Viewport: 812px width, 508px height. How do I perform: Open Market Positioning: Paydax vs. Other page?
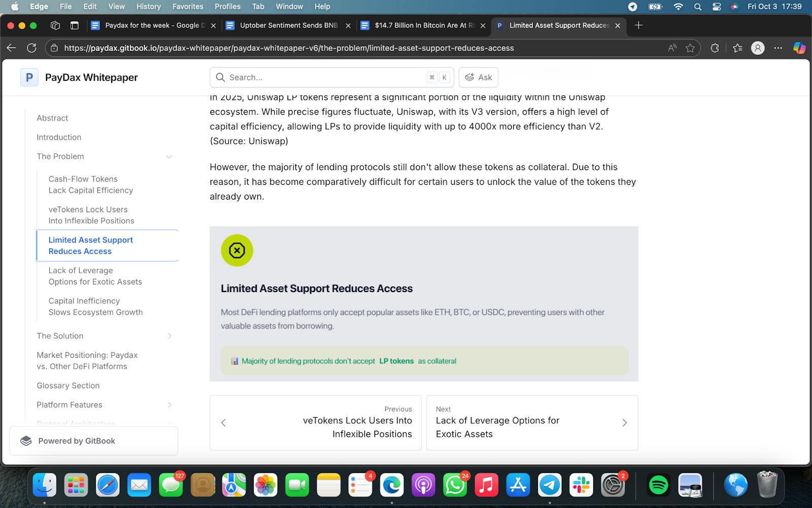pos(87,361)
